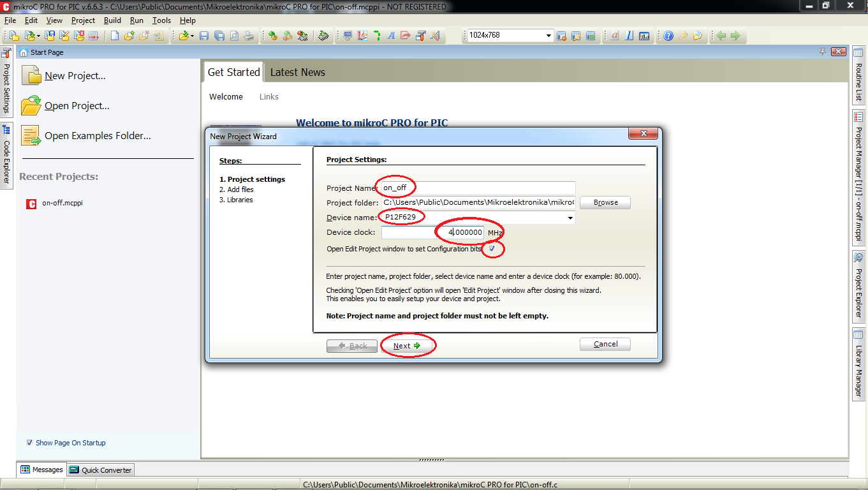Click '2. Add files' wizard step
Image resolution: width=868 pixels, height=490 pixels.
236,189
